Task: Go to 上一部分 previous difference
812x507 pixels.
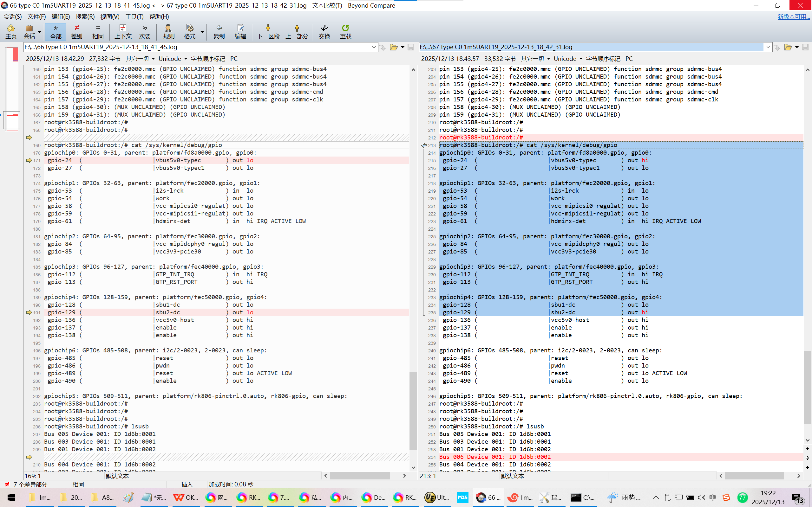Action: coord(297,31)
